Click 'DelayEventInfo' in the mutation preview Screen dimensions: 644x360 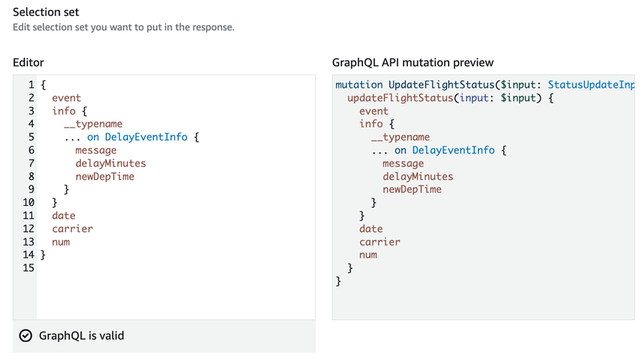(453, 150)
